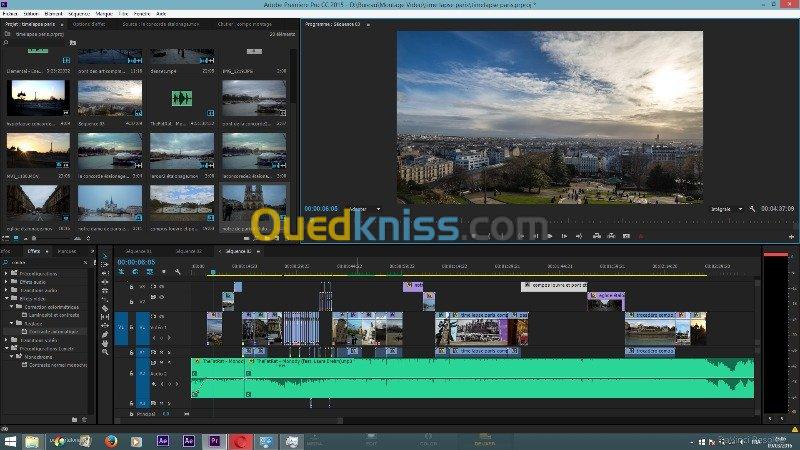This screenshot has width=800, height=450.
Task: Click the Lift button in Program monitor
Action: [596, 236]
